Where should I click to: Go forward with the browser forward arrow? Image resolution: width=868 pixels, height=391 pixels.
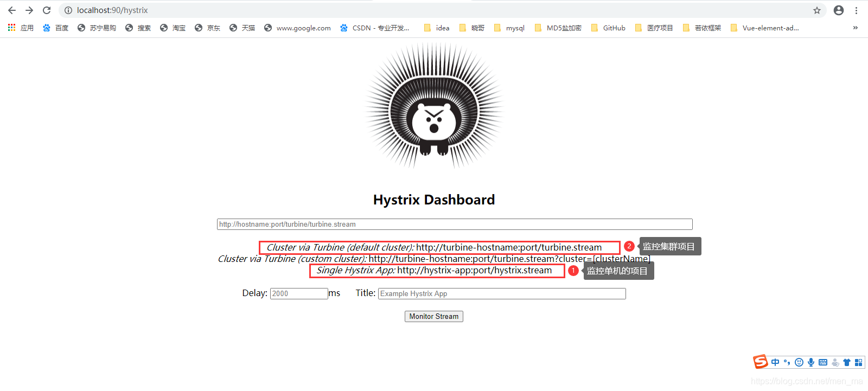(x=29, y=10)
